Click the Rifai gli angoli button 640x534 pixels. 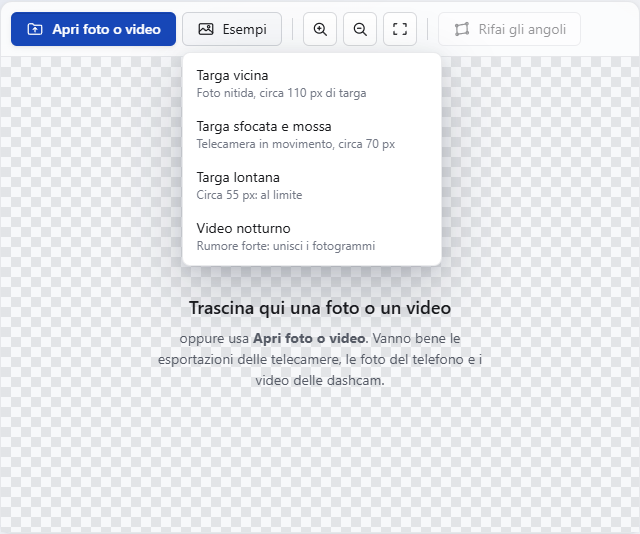[x=509, y=29]
